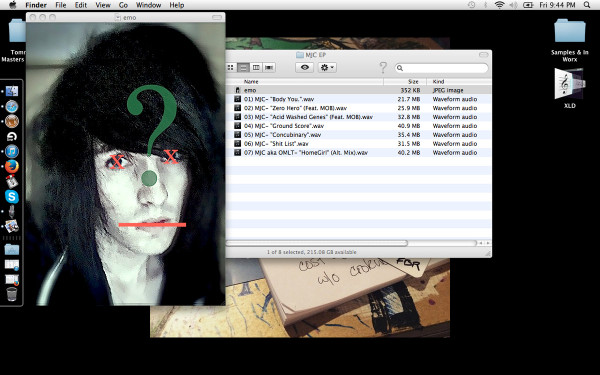Click the emo image preview photo

coord(126,164)
